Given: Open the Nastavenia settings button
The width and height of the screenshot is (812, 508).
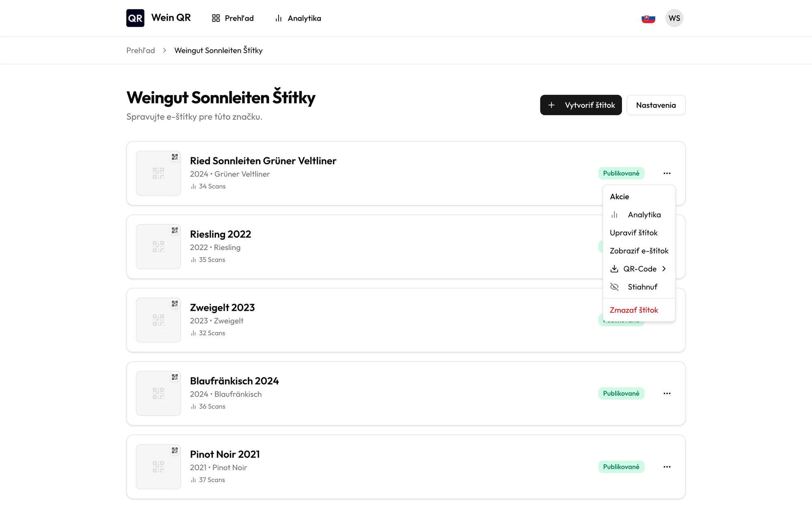Looking at the screenshot, I should [656, 105].
